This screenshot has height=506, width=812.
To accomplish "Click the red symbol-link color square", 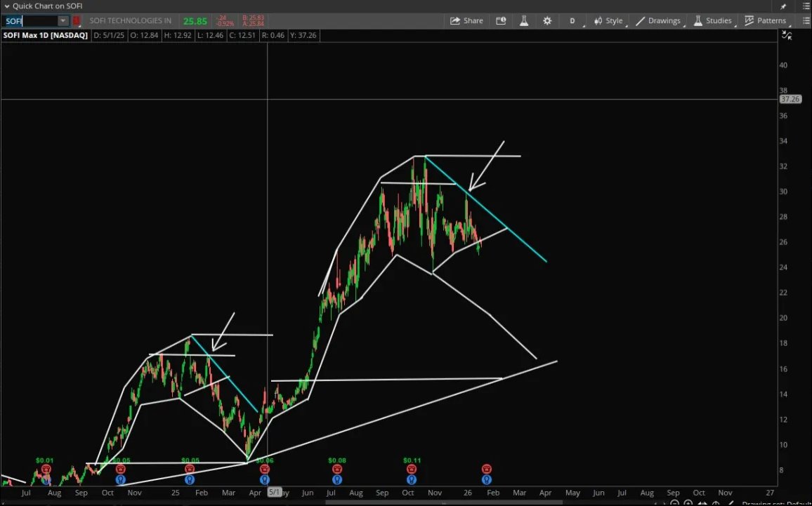I will pos(77,20).
